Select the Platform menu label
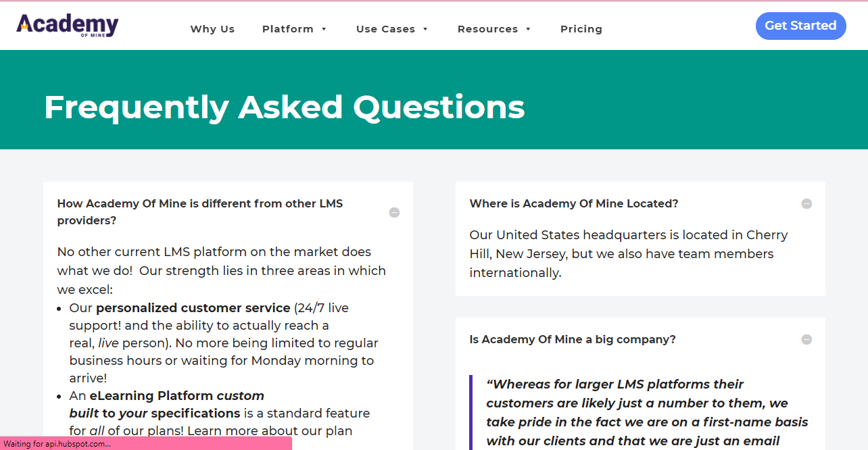This screenshot has width=868, height=450. [288, 29]
